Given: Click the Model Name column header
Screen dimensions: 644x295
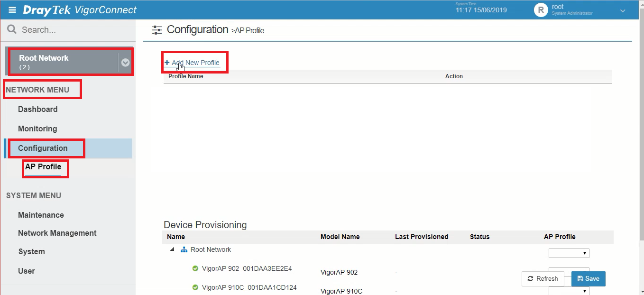Looking at the screenshot, I should point(340,237).
